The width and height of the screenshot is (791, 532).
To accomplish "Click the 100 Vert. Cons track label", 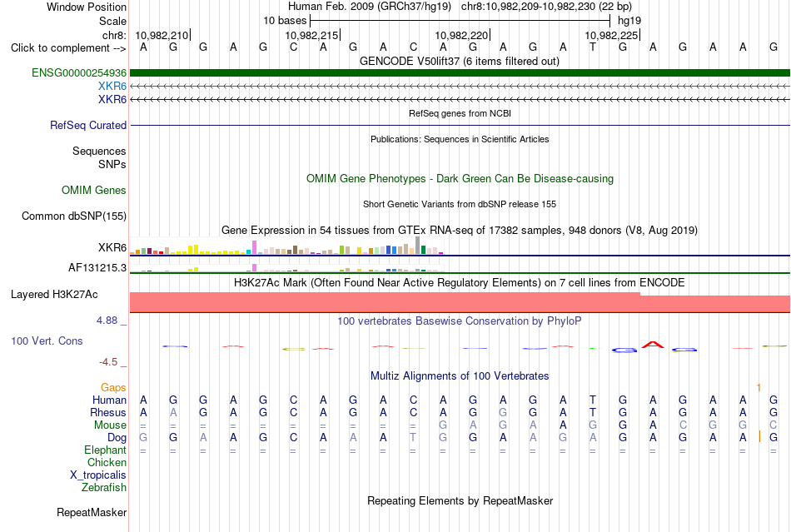I will coord(47,341).
